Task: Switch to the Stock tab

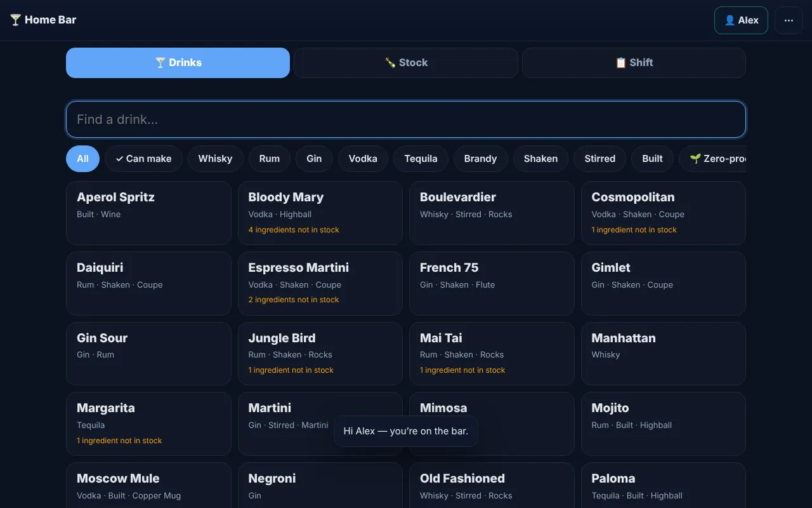Action: (x=406, y=63)
